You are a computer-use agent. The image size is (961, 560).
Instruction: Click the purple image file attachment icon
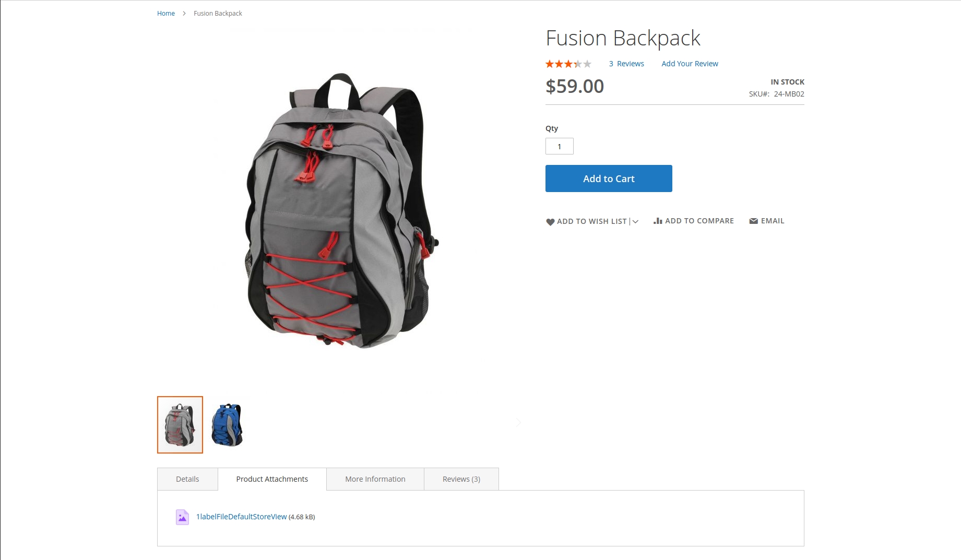click(182, 517)
